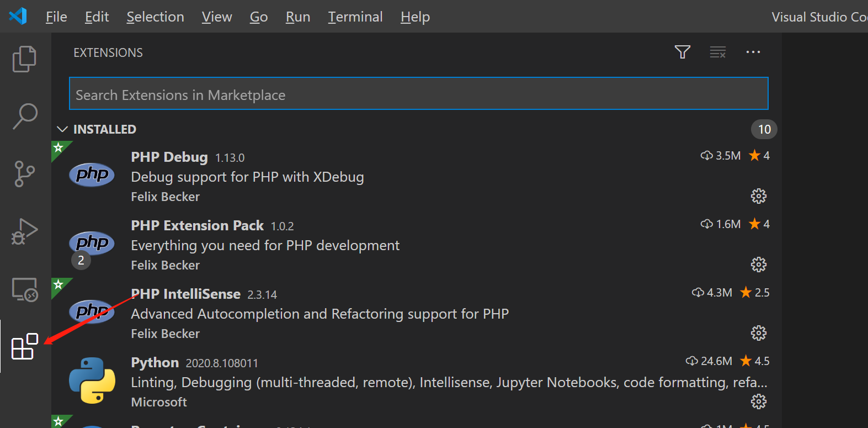
Task: Click the Extensions view icon
Action: 25,347
